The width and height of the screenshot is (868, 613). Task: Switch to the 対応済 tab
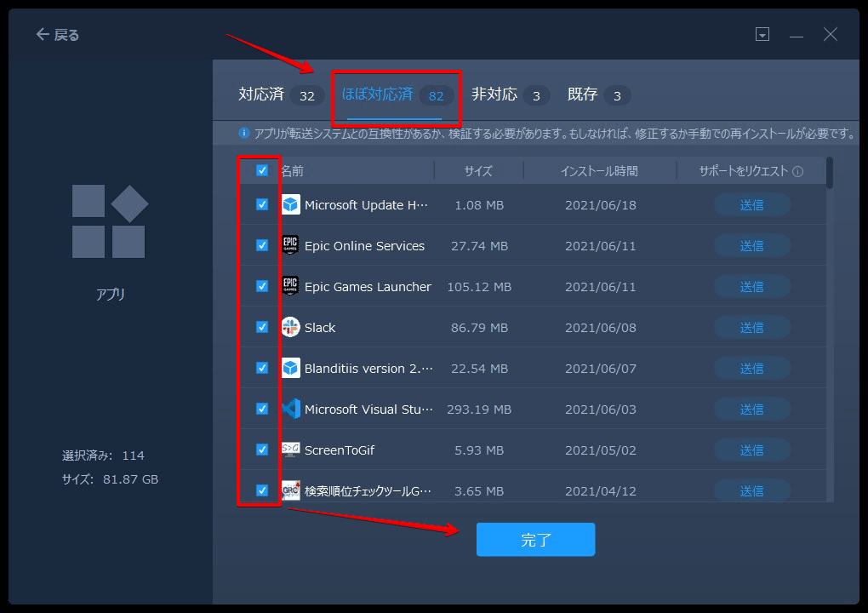click(280, 95)
